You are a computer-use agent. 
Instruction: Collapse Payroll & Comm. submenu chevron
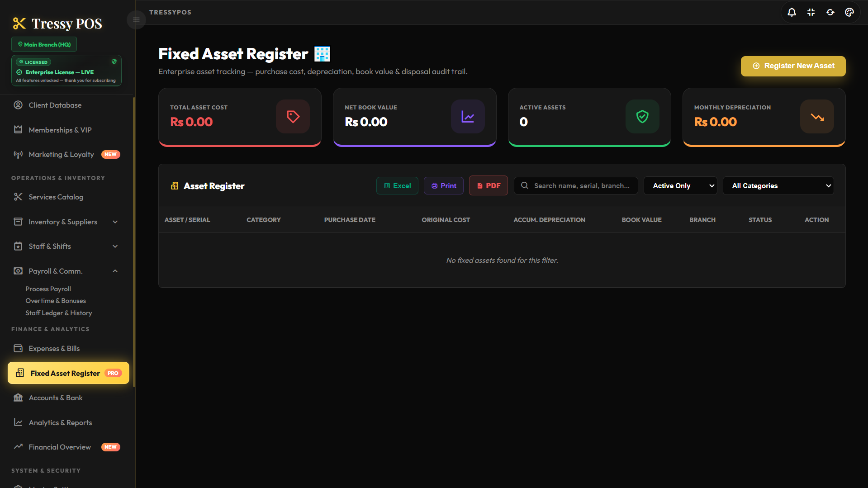click(115, 271)
